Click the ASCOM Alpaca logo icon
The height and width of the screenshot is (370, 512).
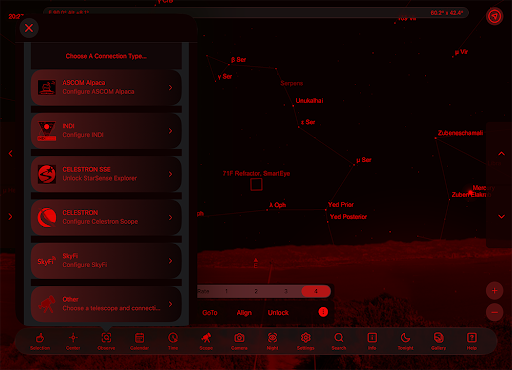click(47, 87)
